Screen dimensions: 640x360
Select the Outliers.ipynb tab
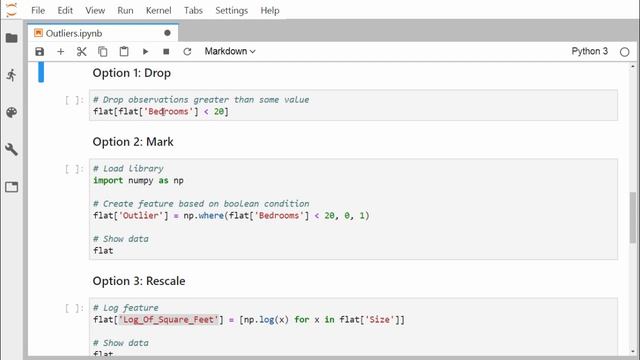pyautogui.click(x=103, y=33)
